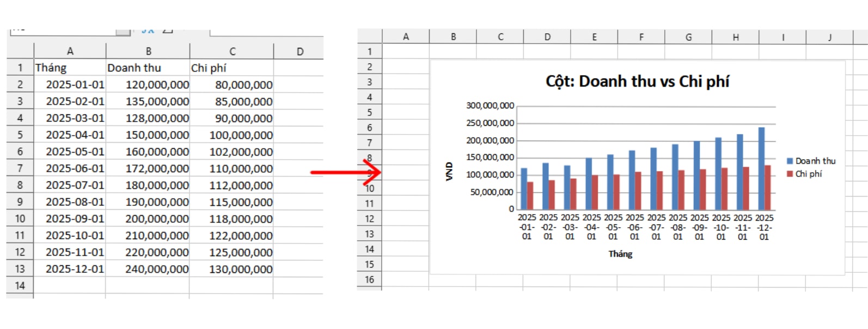Select row 3 header in right sheet
The width and height of the screenshot is (868, 329).
(x=370, y=82)
